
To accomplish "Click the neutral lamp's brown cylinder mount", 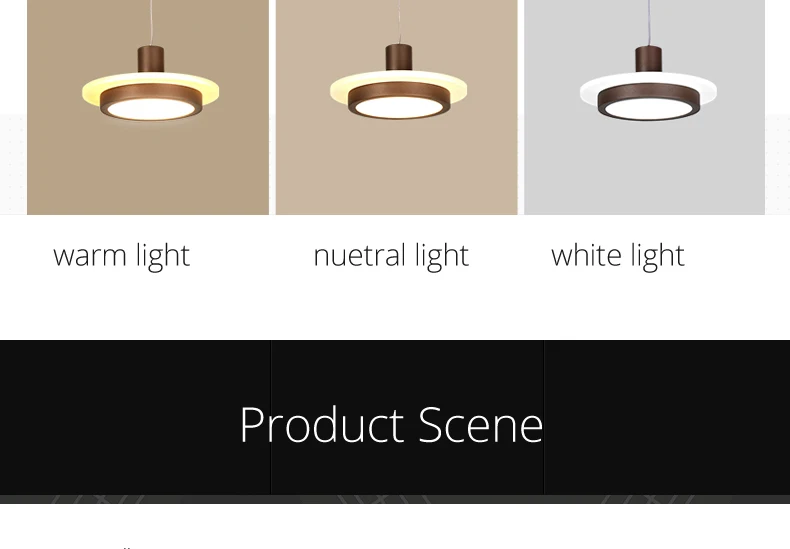I will click(x=399, y=58).
